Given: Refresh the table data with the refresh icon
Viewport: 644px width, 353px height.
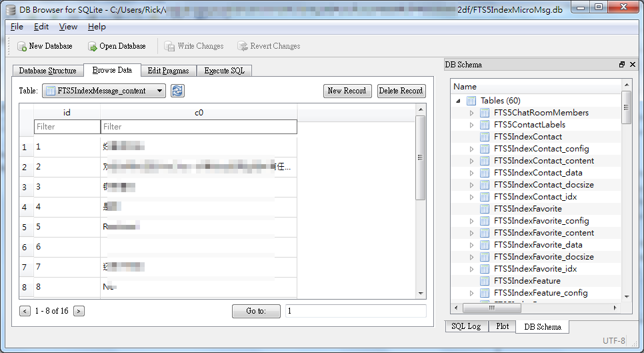Looking at the screenshot, I should (x=177, y=91).
